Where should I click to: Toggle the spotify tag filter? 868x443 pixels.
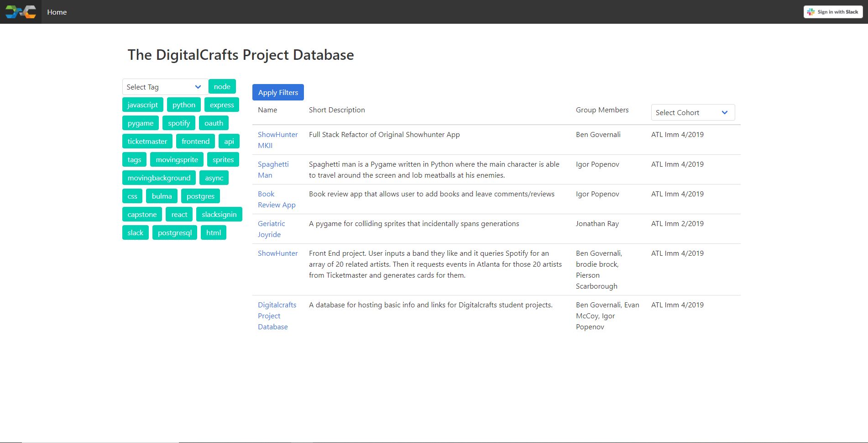[179, 123]
